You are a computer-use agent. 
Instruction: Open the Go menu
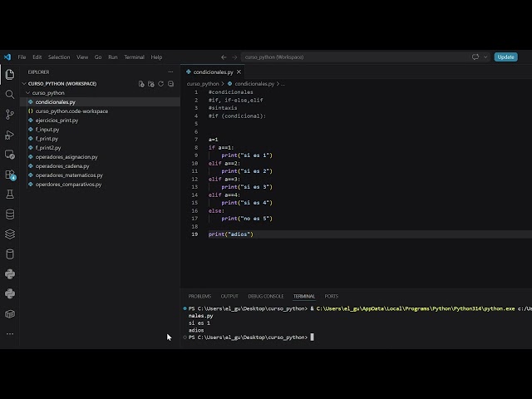(98, 57)
